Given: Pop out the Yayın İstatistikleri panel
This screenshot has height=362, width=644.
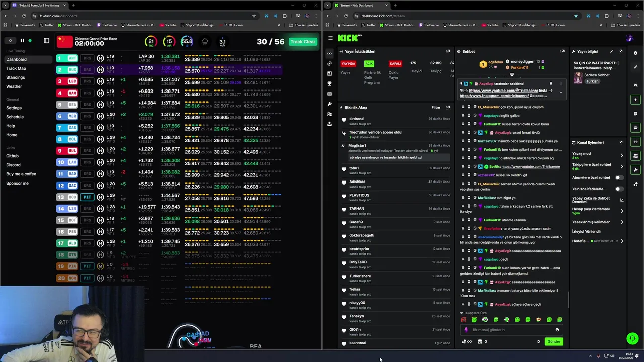Looking at the screenshot, I should (x=448, y=51).
